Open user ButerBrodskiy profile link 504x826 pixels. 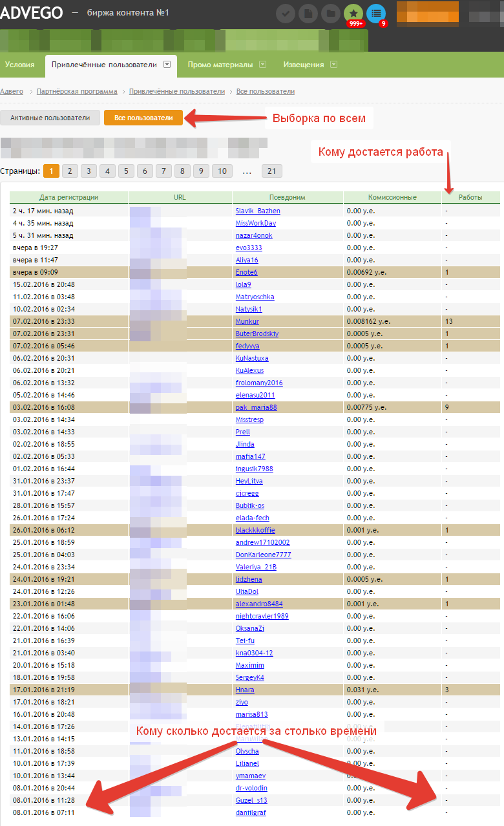[x=257, y=334]
